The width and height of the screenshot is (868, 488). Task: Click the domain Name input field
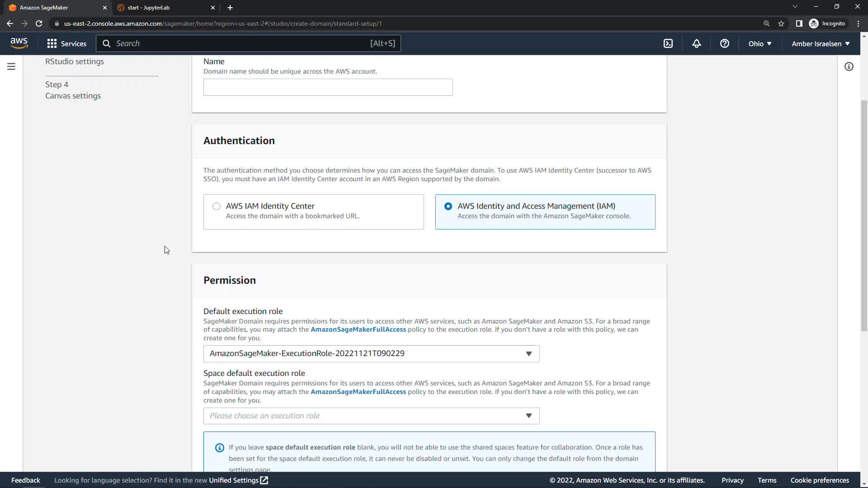pos(328,87)
